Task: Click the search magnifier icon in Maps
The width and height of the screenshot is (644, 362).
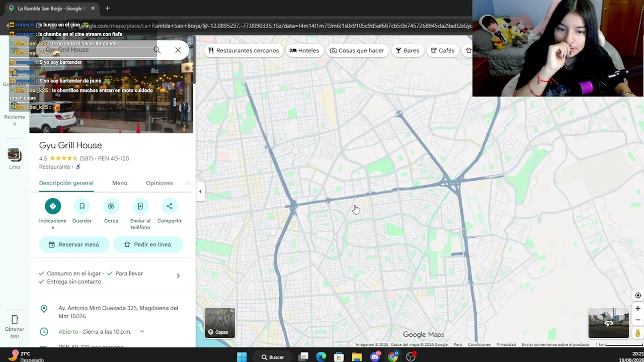Action: click(157, 50)
